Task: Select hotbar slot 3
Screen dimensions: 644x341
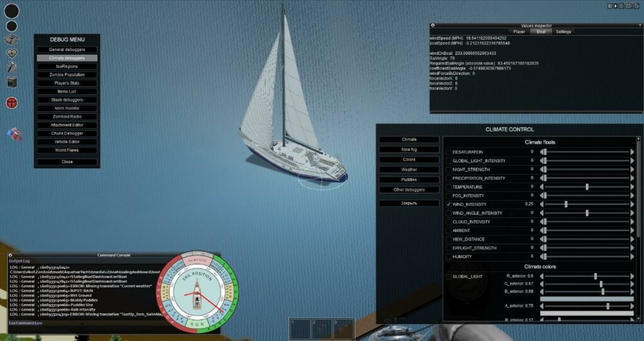Action: point(343,329)
